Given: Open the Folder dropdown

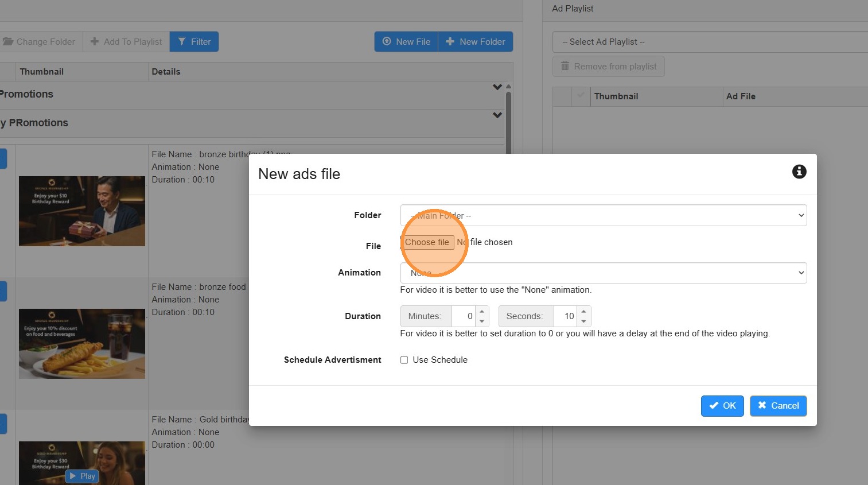Looking at the screenshot, I should pos(603,216).
